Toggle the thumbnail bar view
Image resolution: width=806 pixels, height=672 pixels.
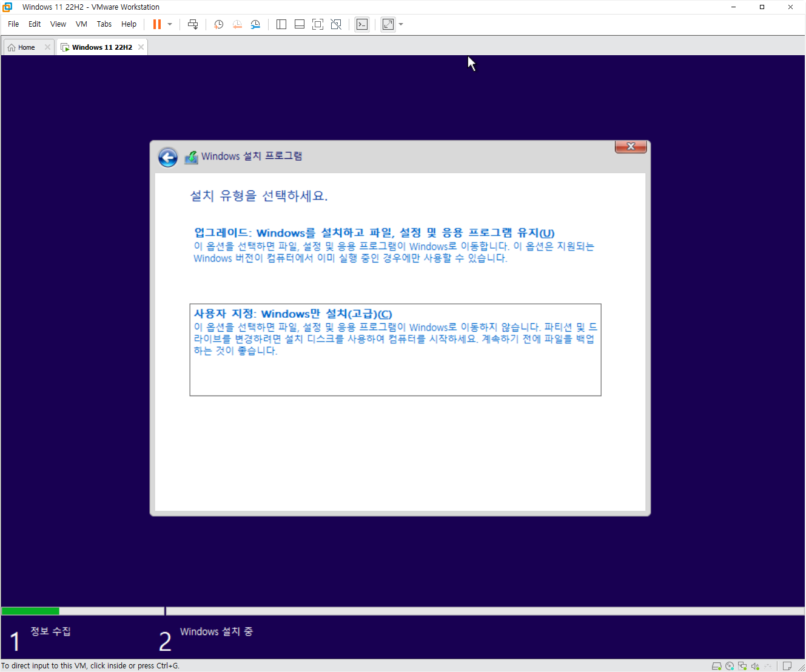300,24
